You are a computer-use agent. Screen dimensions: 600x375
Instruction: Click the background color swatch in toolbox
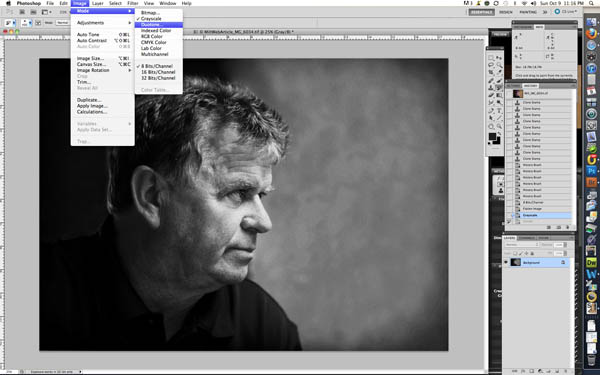click(497, 141)
